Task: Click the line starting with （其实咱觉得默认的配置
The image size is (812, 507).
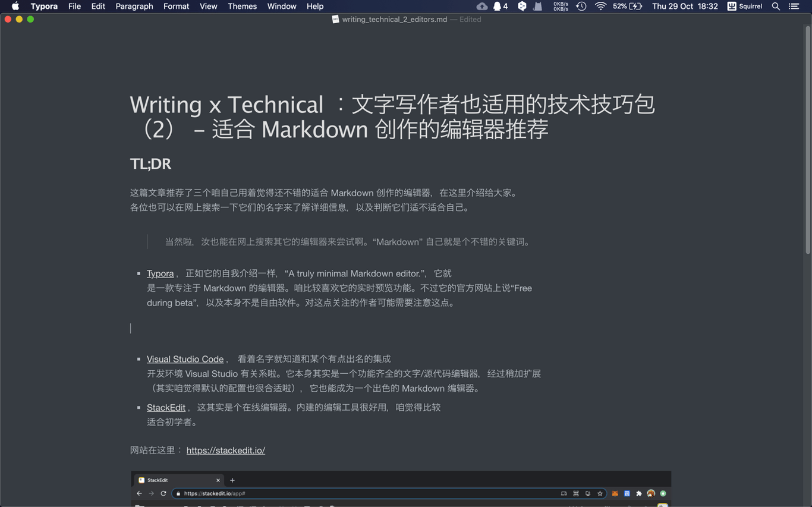Action: point(315,388)
